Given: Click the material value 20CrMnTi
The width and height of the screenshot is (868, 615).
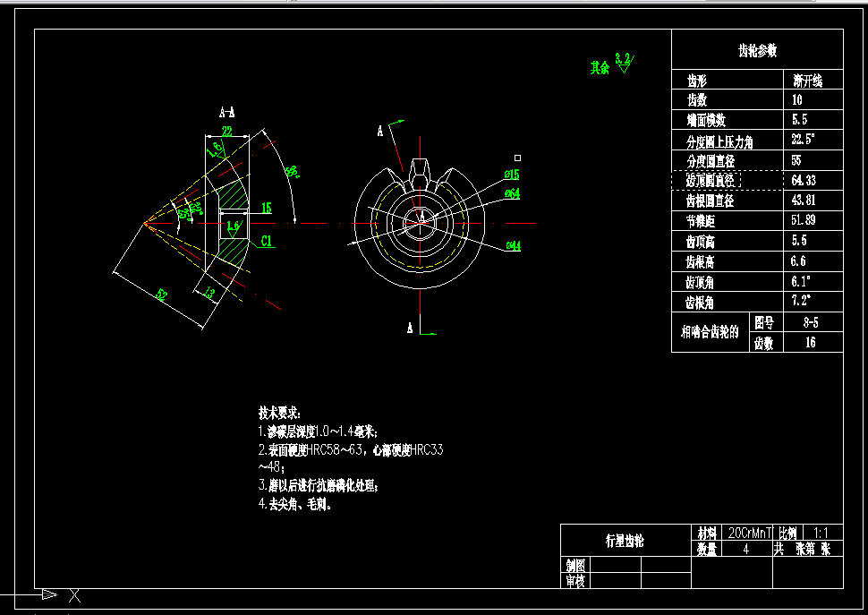Looking at the screenshot, I should pos(750,533).
